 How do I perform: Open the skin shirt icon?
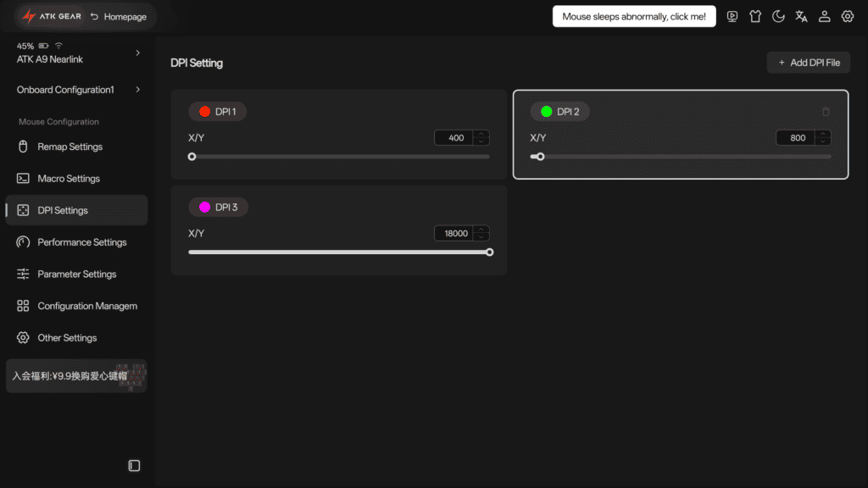755,17
